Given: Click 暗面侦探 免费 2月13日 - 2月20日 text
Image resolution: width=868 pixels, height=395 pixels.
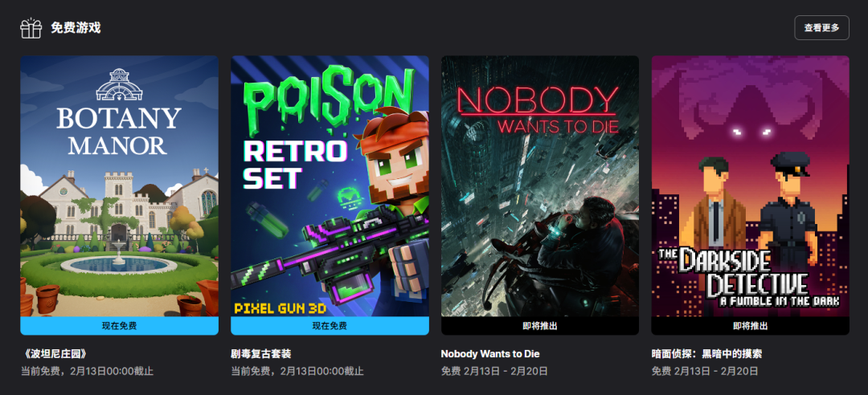Looking at the screenshot, I should pyautogui.click(x=705, y=371).
